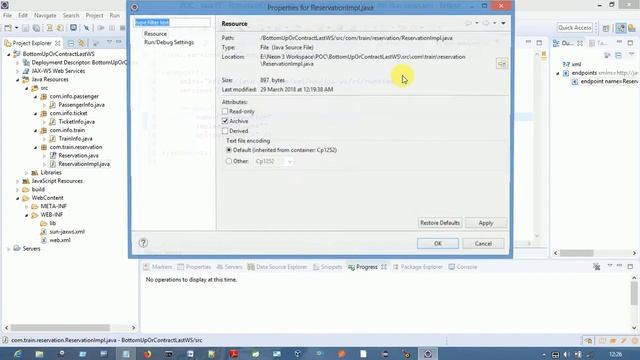Click the Servers folder icon
The height and width of the screenshot is (360, 640).
[17, 249]
